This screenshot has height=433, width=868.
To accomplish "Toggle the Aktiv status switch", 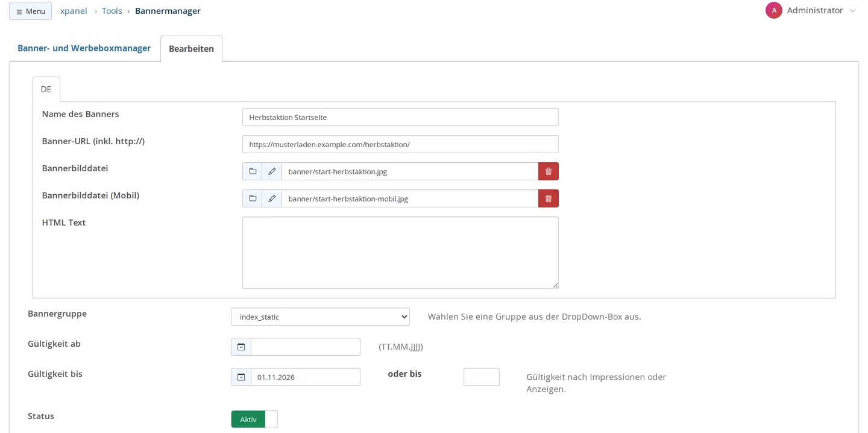I will pyautogui.click(x=254, y=419).
